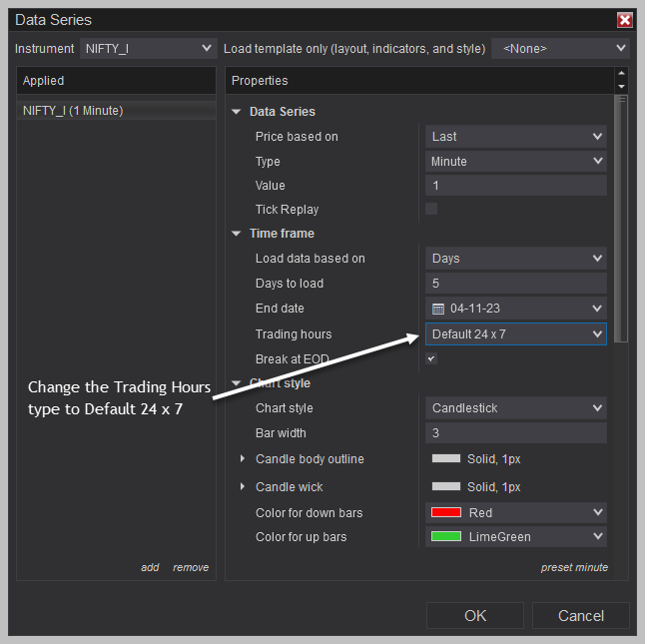Click the Days to load input field
Viewport: 645px width, 644px height.
(x=516, y=284)
